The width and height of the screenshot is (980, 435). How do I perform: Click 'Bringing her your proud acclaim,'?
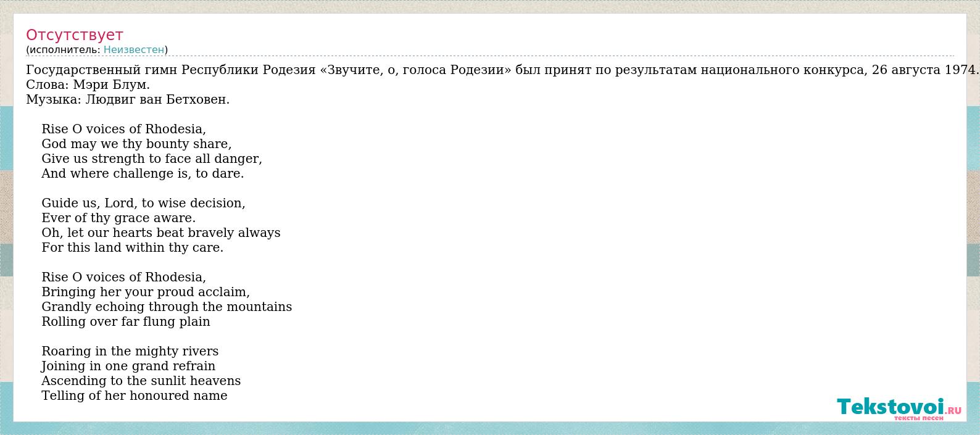tap(146, 292)
